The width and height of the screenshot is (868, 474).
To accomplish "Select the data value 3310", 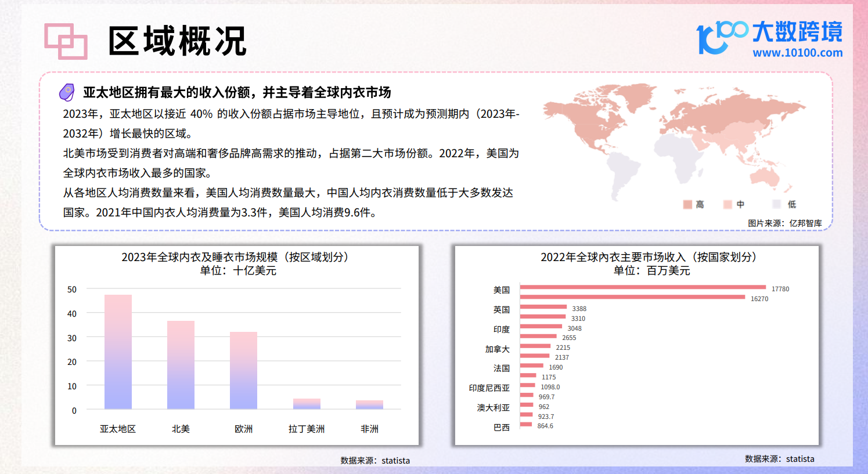I will pos(578,319).
